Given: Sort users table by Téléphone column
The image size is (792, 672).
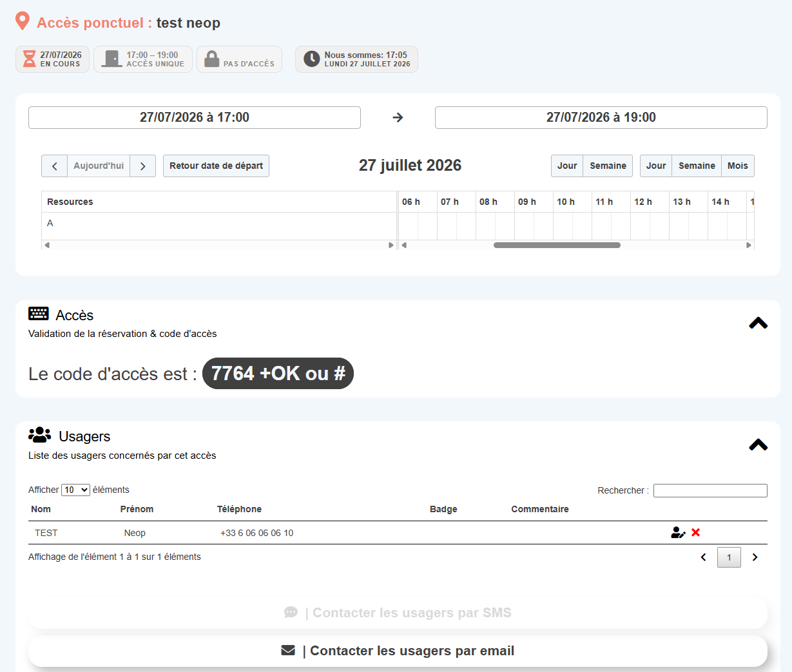Looking at the screenshot, I should 239,509.
